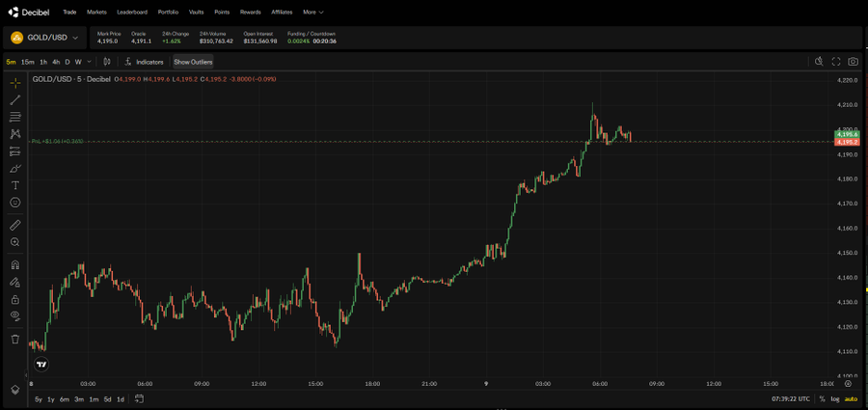Click the 07:39:22 UTC timezone clock
This screenshot has width=868, height=410.
click(791, 399)
